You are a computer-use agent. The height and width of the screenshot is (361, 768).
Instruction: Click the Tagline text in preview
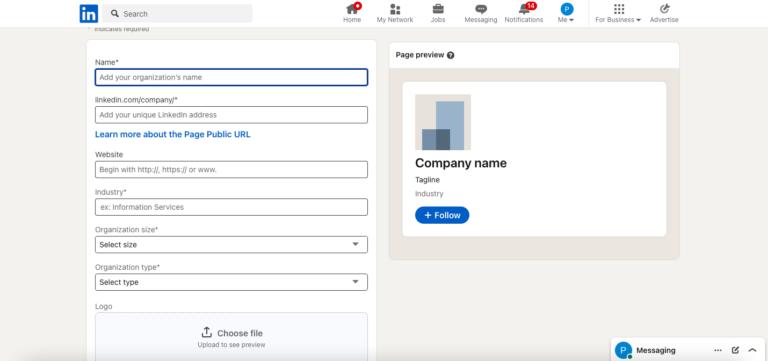pos(428,180)
